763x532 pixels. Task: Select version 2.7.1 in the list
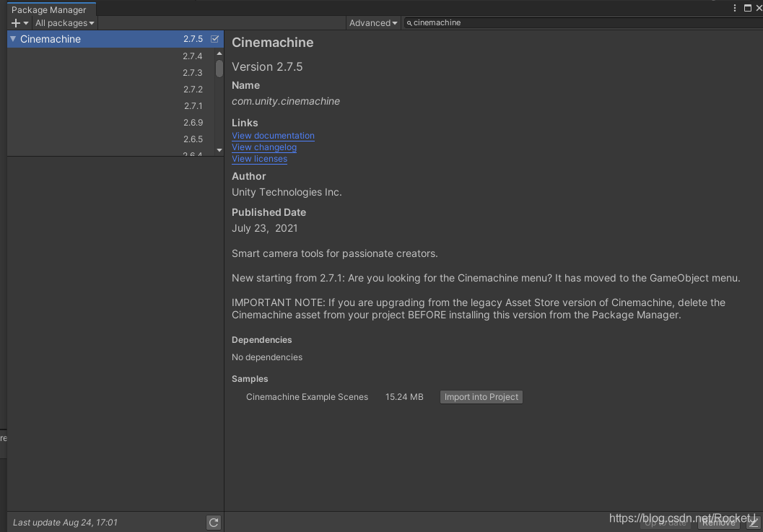coord(193,105)
